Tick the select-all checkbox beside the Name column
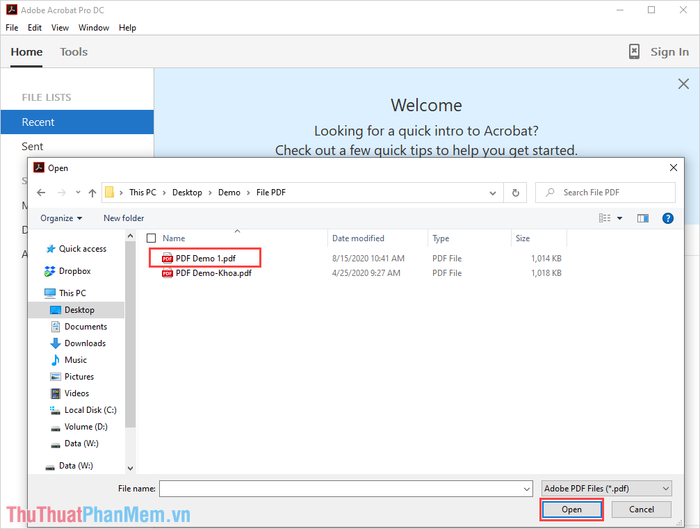 click(x=151, y=238)
